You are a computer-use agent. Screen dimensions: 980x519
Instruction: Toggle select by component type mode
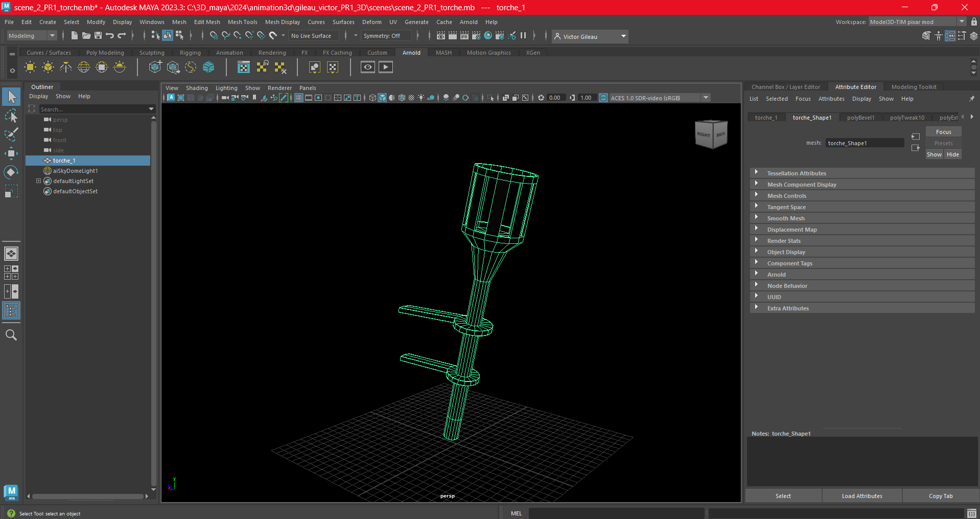[180, 35]
